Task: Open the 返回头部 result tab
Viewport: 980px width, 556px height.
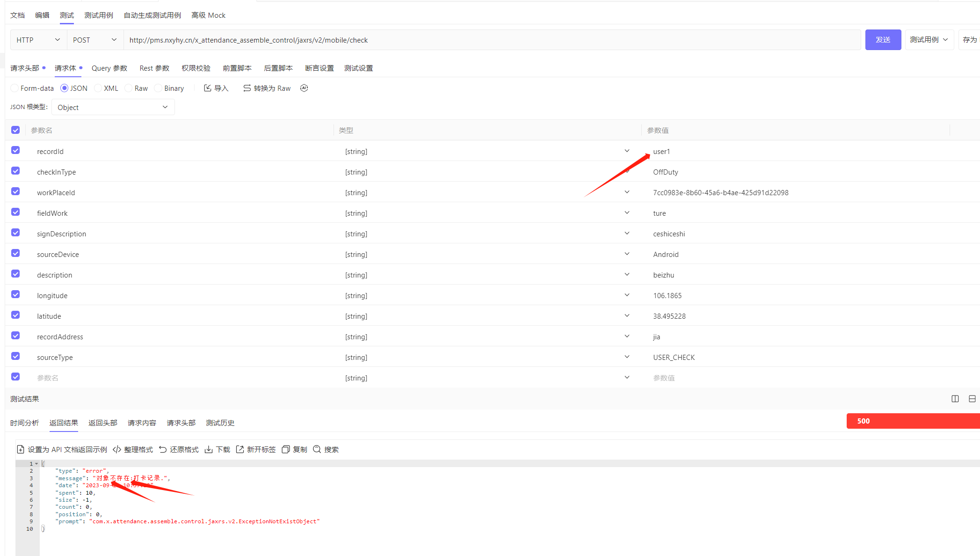Action: click(x=102, y=423)
